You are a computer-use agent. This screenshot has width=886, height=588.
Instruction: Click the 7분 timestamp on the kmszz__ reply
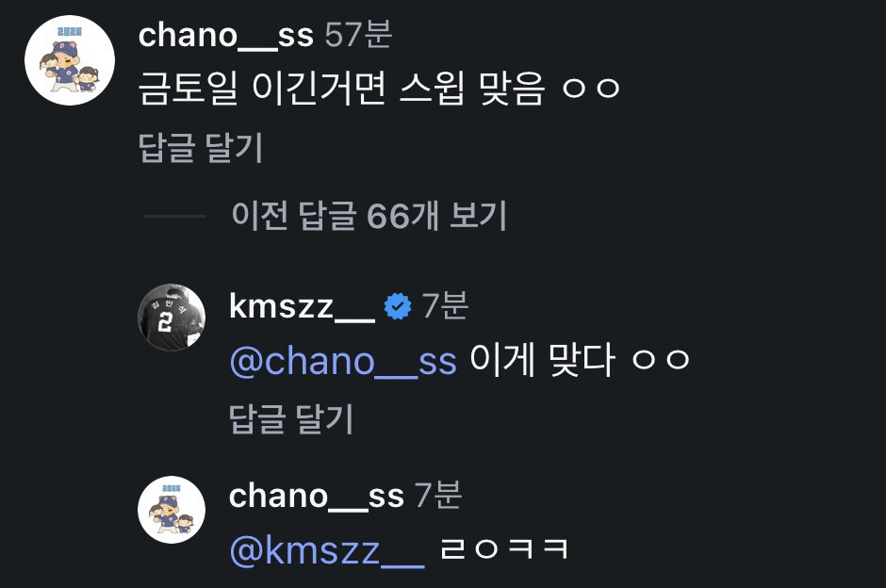(x=445, y=305)
